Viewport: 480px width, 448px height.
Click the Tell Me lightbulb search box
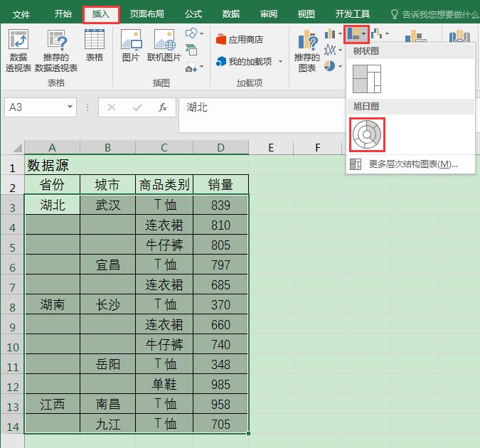[x=434, y=14]
